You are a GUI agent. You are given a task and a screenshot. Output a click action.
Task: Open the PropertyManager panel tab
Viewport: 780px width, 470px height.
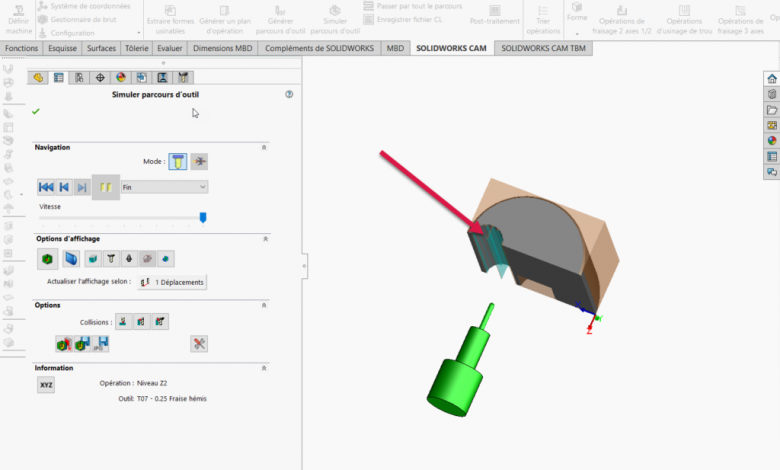(x=59, y=78)
